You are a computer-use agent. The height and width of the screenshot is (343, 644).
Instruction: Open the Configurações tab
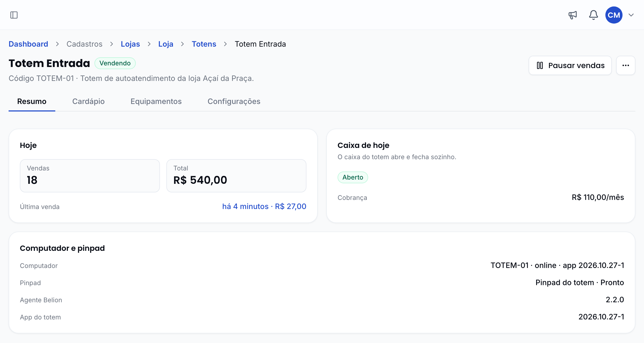[x=234, y=101]
